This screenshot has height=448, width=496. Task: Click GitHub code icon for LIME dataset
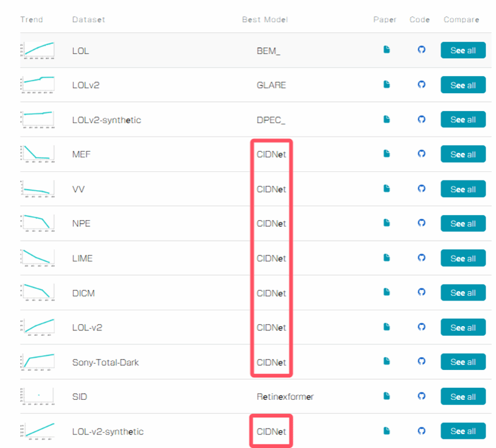click(x=421, y=258)
